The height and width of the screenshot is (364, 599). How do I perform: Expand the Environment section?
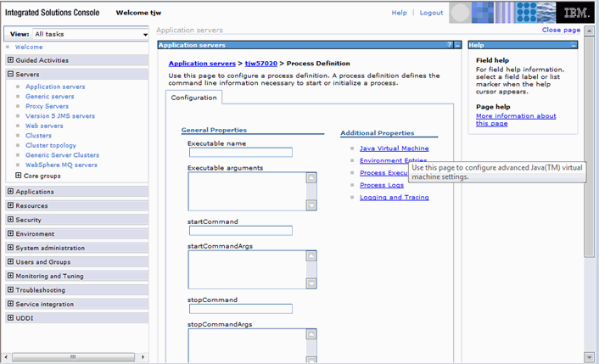(10, 233)
